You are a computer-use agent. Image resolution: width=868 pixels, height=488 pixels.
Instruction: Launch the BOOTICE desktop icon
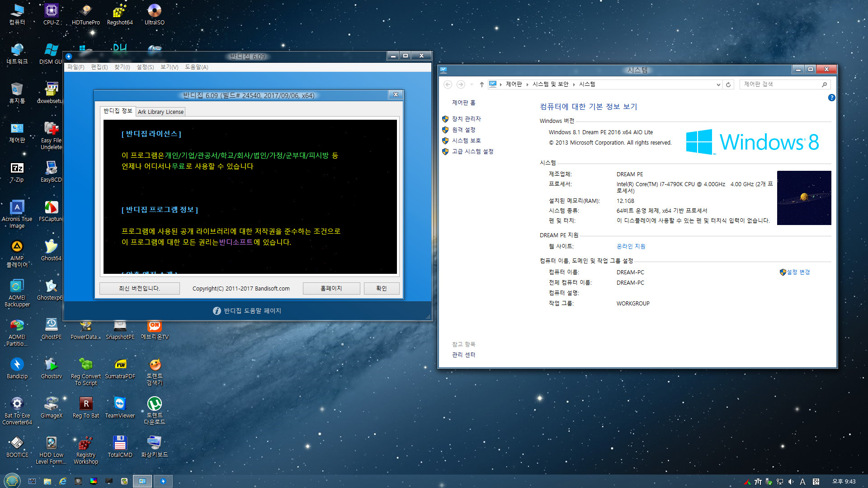(x=17, y=447)
